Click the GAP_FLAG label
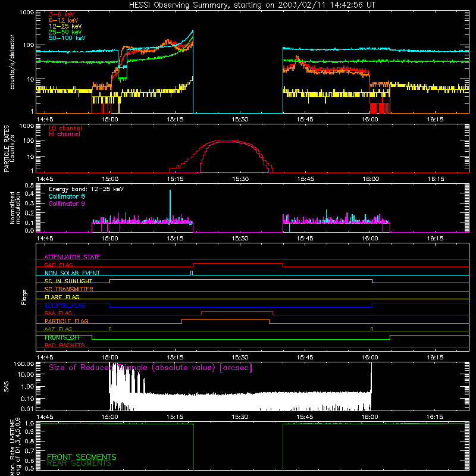Screen dimensions: 476x476 (x=58, y=265)
